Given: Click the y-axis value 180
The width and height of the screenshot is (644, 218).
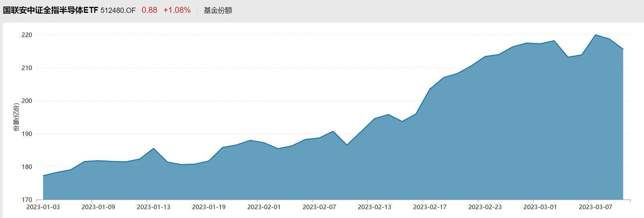Looking at the screenshot, I should 27,167.
